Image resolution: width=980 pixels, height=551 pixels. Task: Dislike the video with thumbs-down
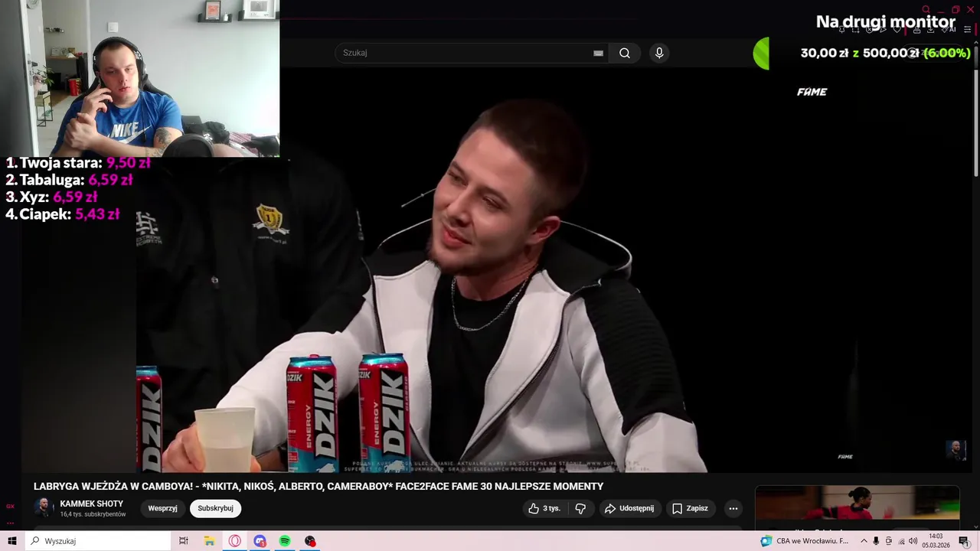coord(580,508)
